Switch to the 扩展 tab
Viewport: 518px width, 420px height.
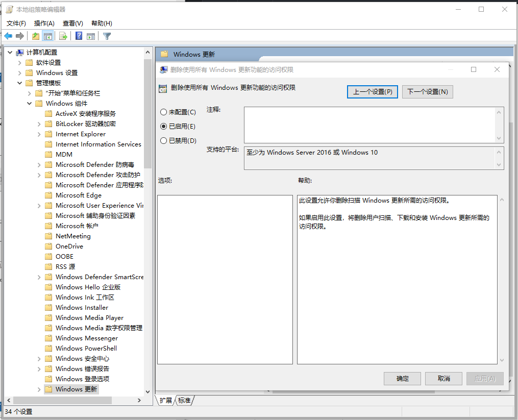click(x=165, y=401)
